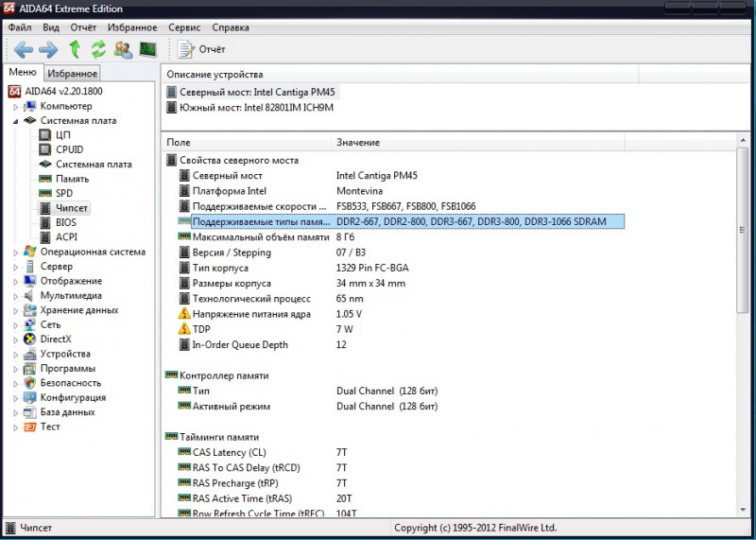
Task: Expand the Мультимедиа tree node
Action: click(15, 296)
